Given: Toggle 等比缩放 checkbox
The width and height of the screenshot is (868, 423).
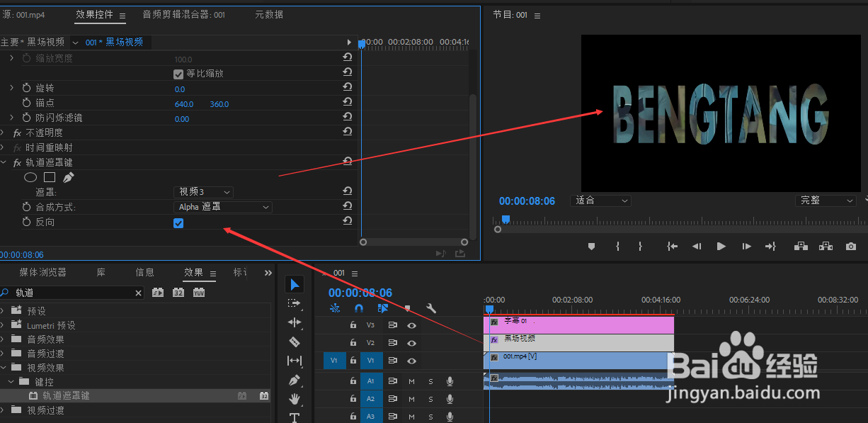Looking at the screenshot, I should click(x=178, y=74).
